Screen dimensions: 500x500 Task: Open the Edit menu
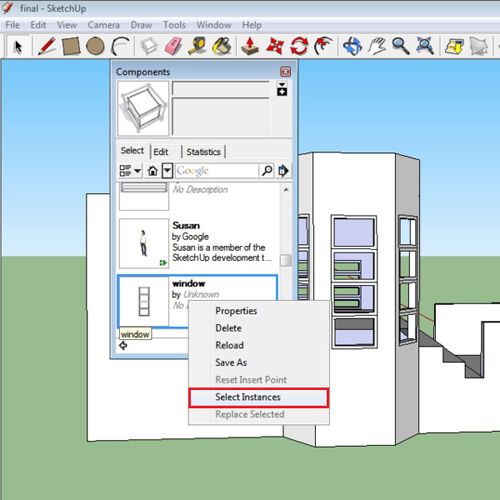pyautogui.click(x=38, y=25)
